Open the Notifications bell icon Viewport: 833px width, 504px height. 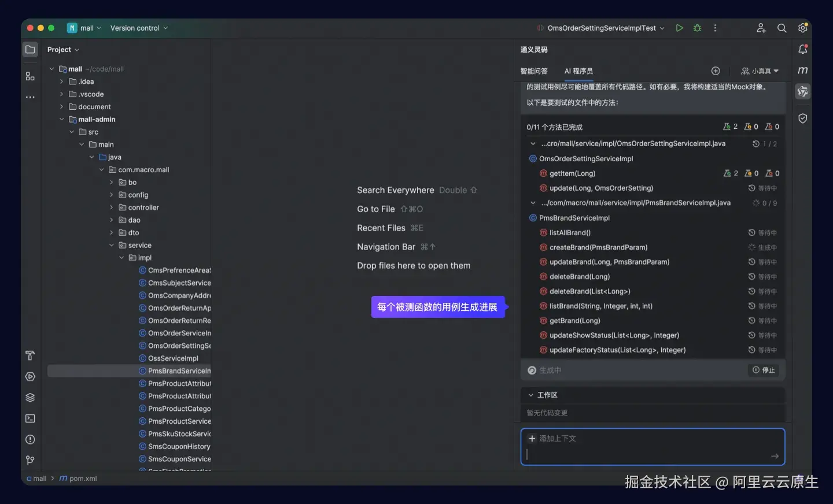[803, 50]
